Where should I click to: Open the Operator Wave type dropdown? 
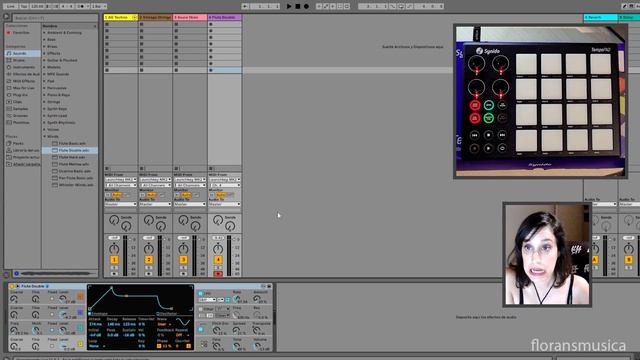pyautogui.click(x=163, y=324)
